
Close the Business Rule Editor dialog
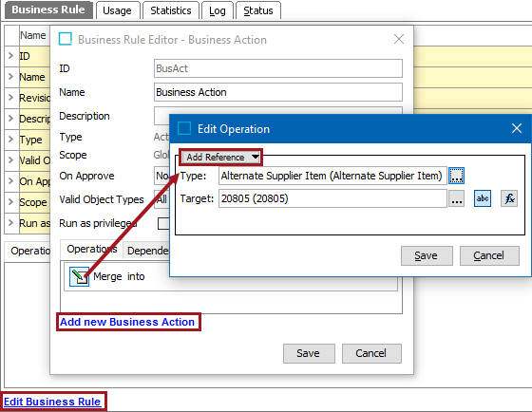pyautogui.click(x=399, y=39)
